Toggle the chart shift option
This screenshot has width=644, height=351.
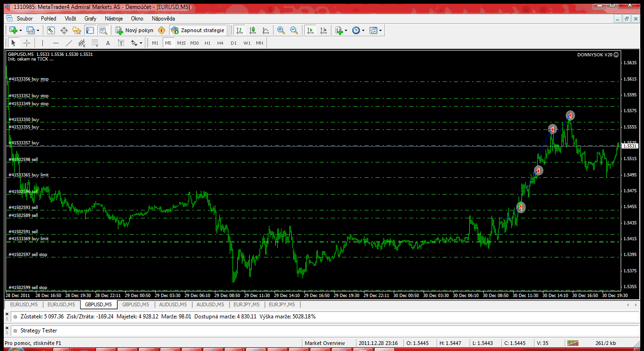323,30
